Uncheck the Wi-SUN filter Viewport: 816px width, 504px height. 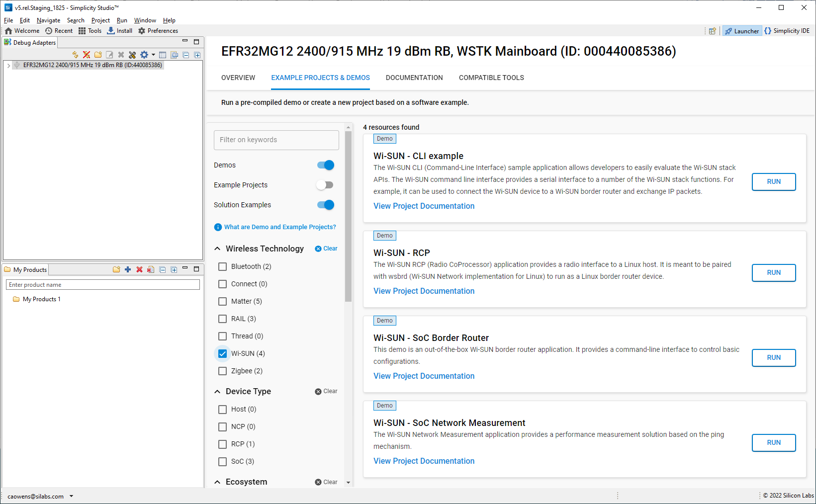[222, 353]
